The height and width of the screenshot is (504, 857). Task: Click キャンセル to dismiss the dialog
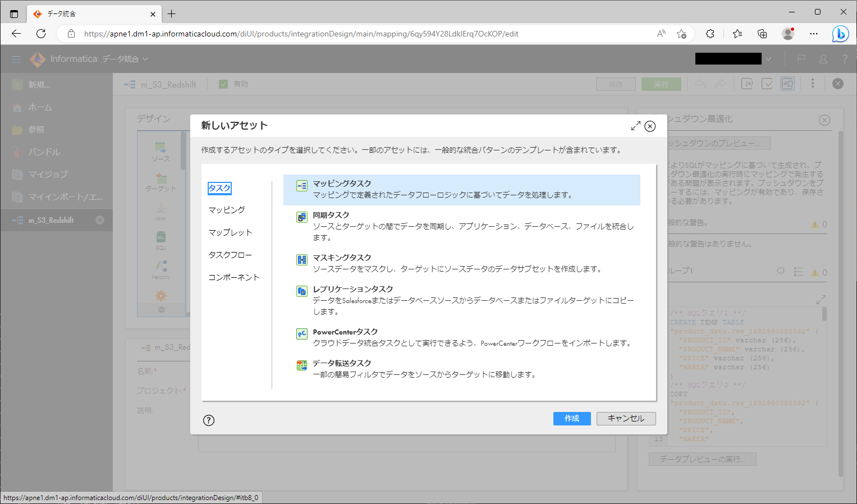point(626,418)
